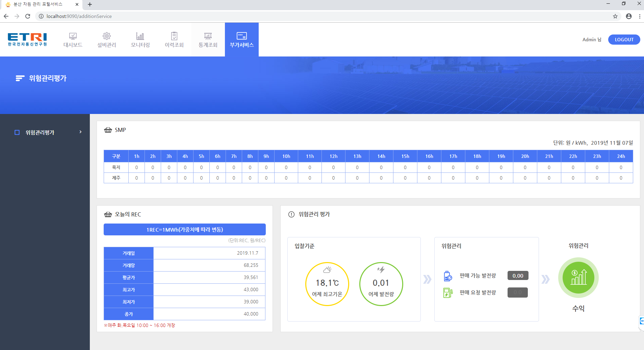Viewport: 644px width, 350px height.
Task: Open the 대시보드 dashboard menu
Action: [73, 40]
